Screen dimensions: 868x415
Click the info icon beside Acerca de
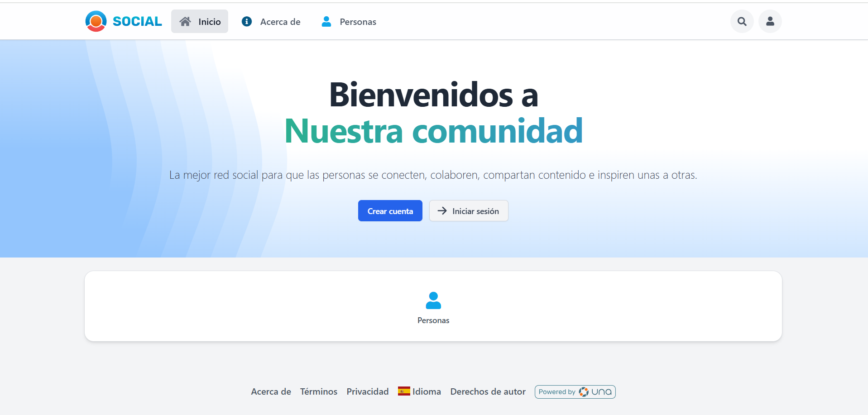pos(247,22)
